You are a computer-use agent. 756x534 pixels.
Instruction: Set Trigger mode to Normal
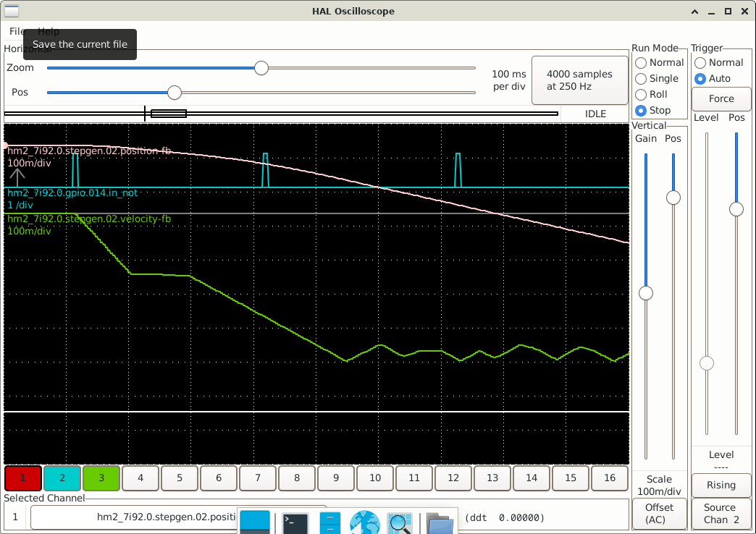[x=719, y=63]
